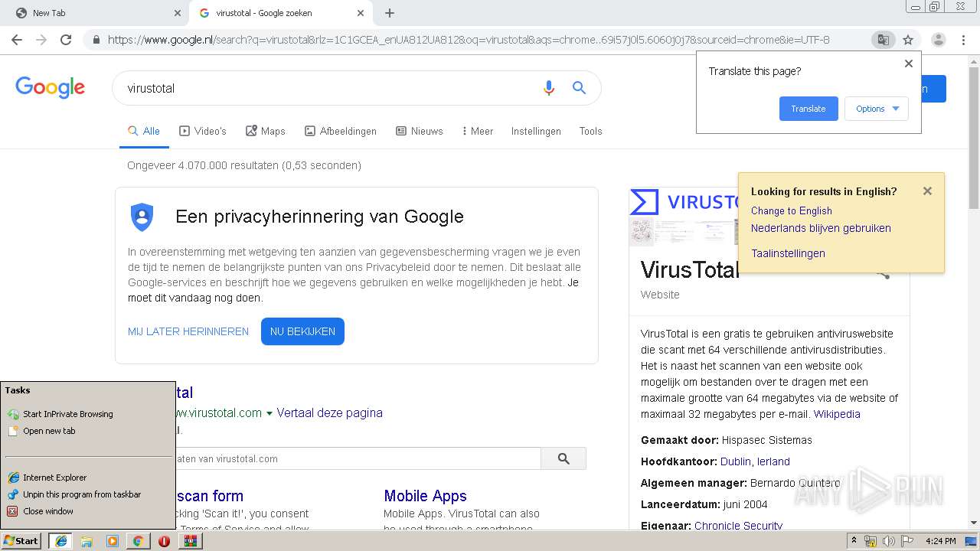Screen dimensions: 980x551
Task: Click the VirusTotal logo thumbnail in knowledge panel
Action: coord(684,202)
